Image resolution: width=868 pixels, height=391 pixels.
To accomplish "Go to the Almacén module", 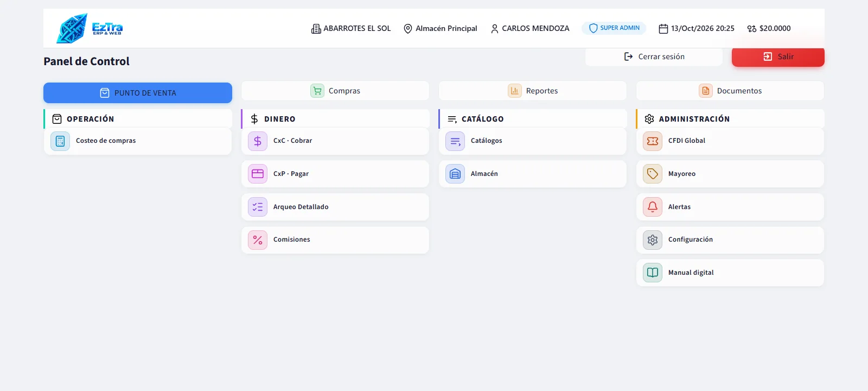I will coord(533,174).
